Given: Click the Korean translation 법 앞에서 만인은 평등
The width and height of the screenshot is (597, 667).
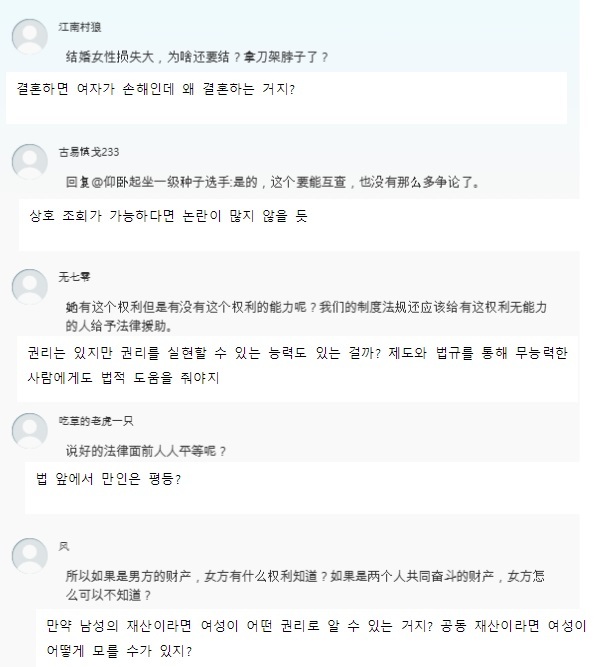Looking at the screenshot, I should point(109,479).
